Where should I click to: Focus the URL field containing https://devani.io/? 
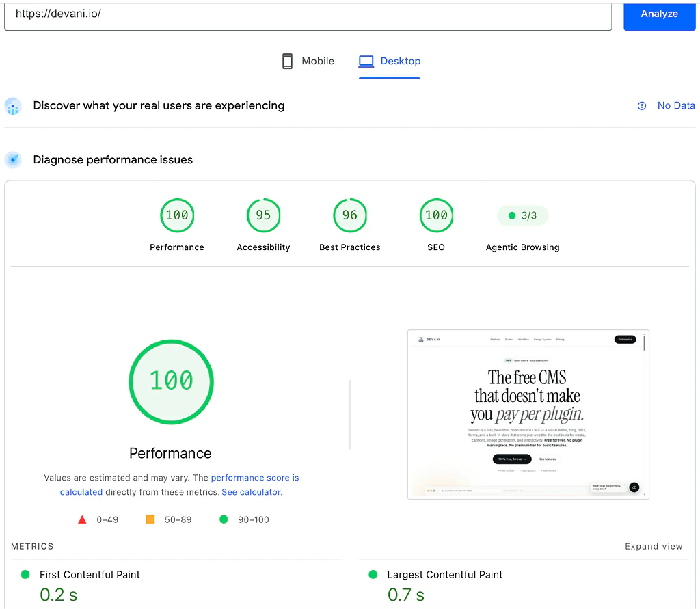308,16
